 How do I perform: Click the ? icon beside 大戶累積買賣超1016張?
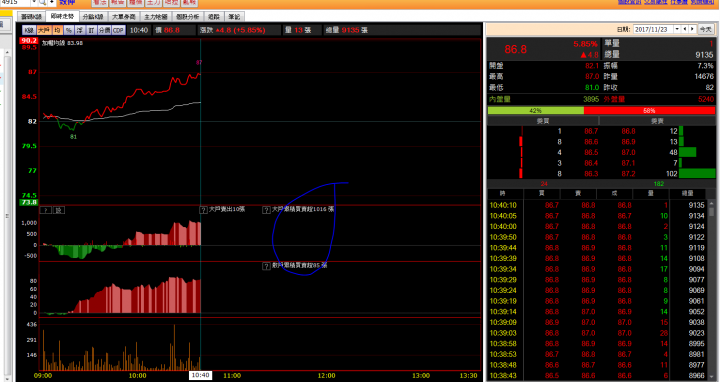[x=266, y=210]
